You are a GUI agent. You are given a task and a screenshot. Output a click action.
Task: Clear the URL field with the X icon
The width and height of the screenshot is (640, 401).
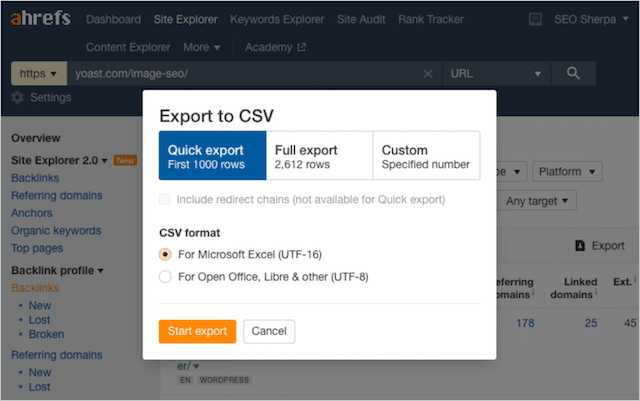428,74
